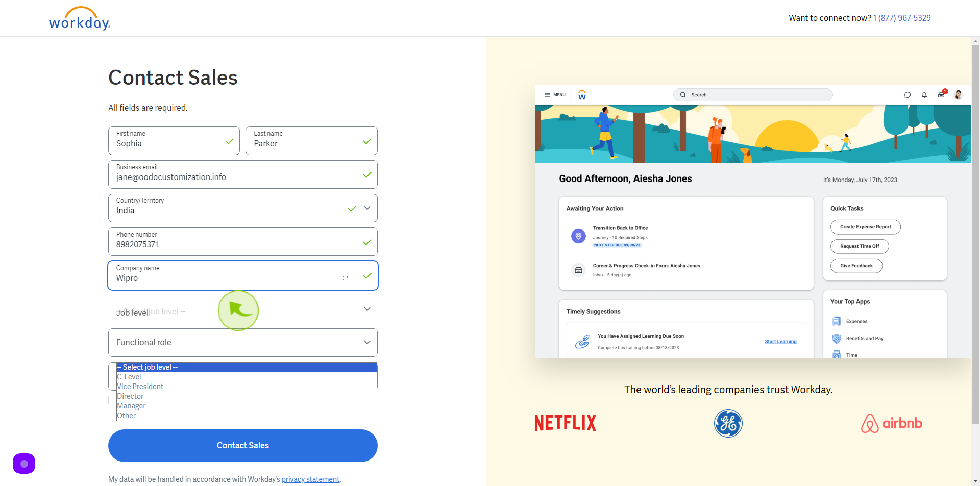Screen dimensions: 980x486
Task: Click the scrollbar up arrow
Action: point(976,41)
